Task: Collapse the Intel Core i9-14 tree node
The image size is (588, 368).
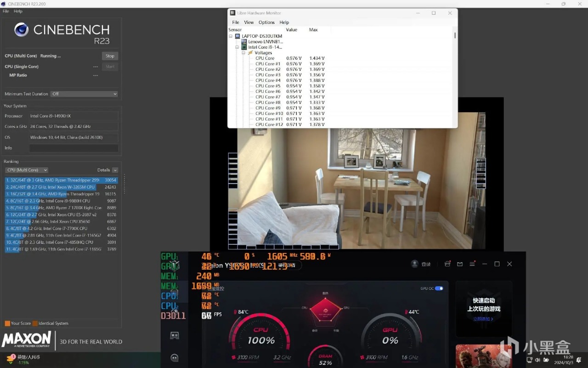Action: pos(237,47)
